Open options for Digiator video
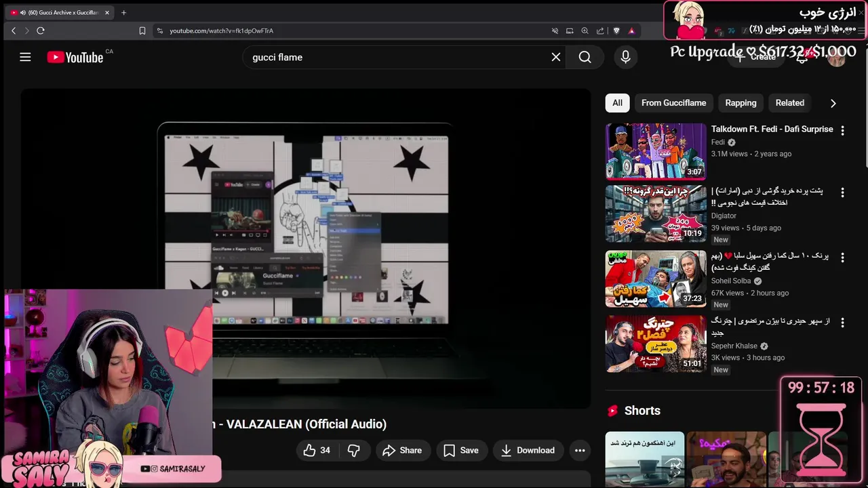The width and height of the screenshot is (868, 488). (842, 192)
